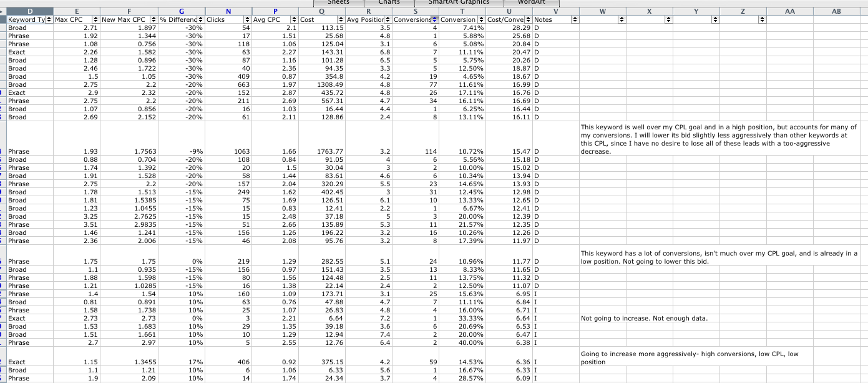Select column N header
The width and height of the screenshot is (868, 383).
[228, 11]
